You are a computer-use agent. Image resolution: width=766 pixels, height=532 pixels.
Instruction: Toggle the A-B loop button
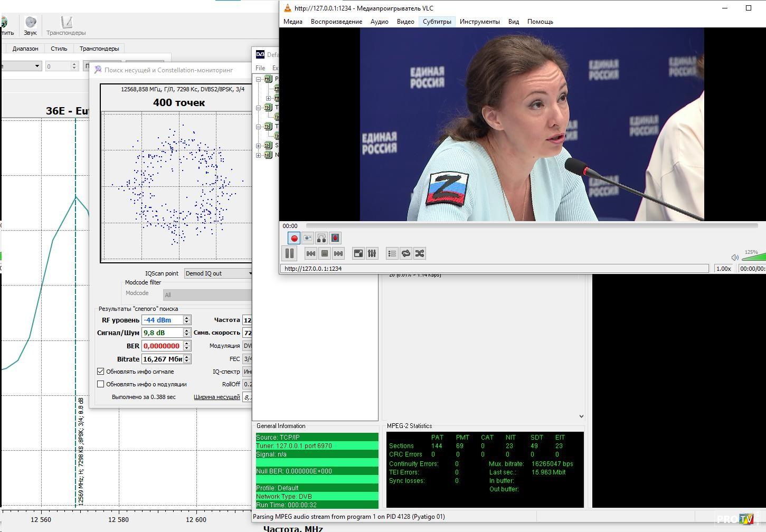point(321,238)
